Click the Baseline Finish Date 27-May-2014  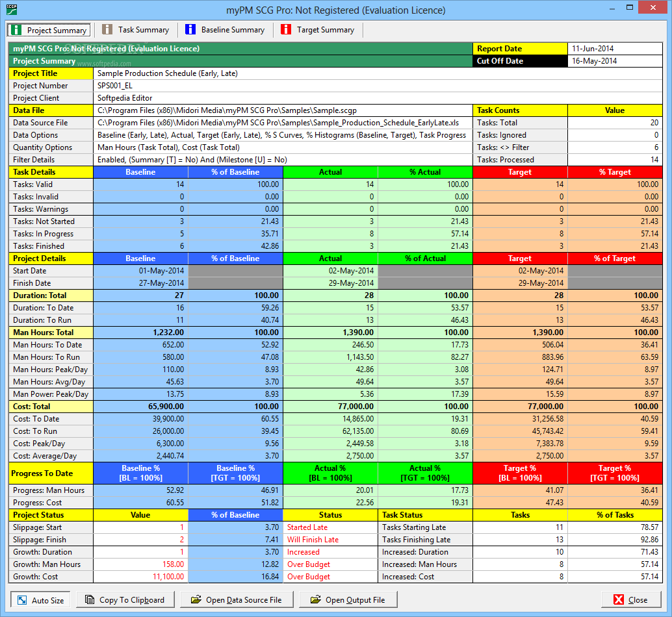pos(140,283)
